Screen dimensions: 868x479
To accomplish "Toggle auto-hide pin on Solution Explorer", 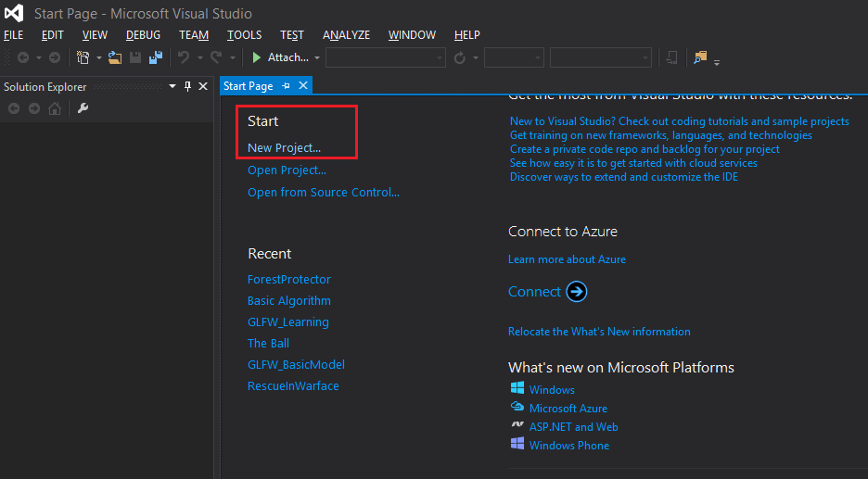I will pos(187,86).
